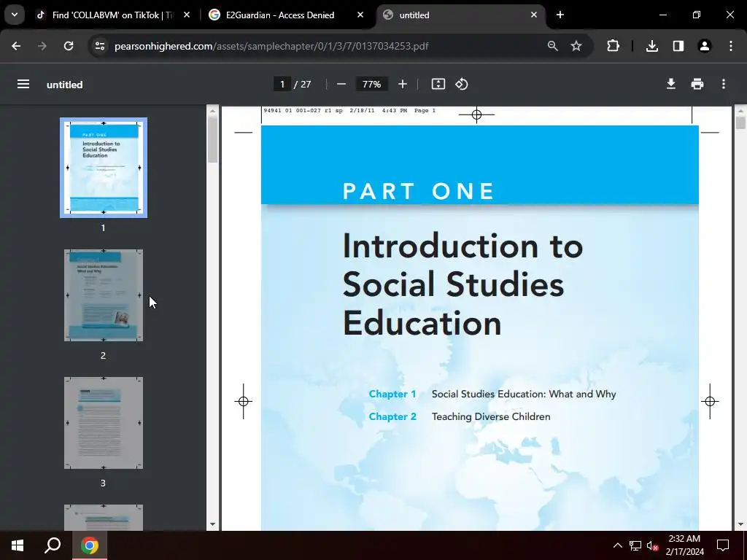This screenshot has height=560, width=747.
Task: Download the PDF file
Action: pyautogui.click(x=671, y=85)
